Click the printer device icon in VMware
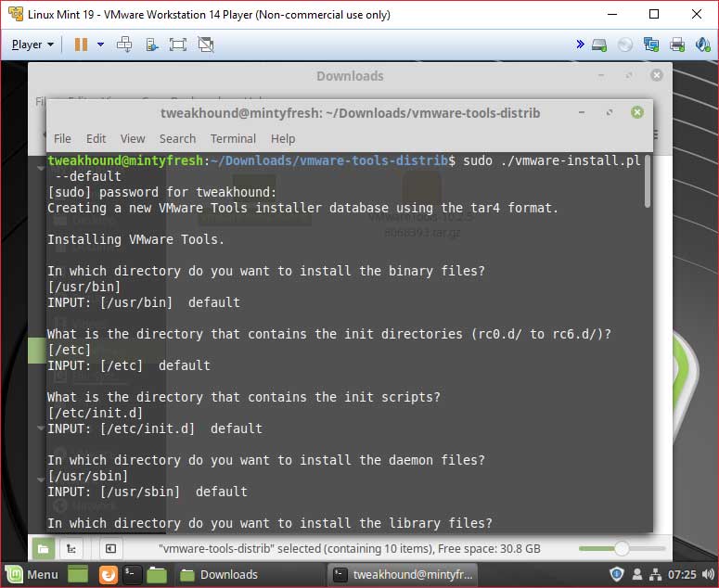 (x=677, y=45)
